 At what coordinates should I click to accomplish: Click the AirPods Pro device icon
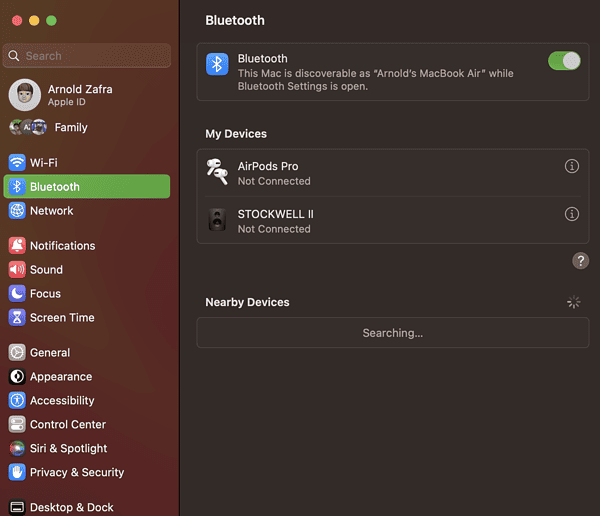[217, 172]
